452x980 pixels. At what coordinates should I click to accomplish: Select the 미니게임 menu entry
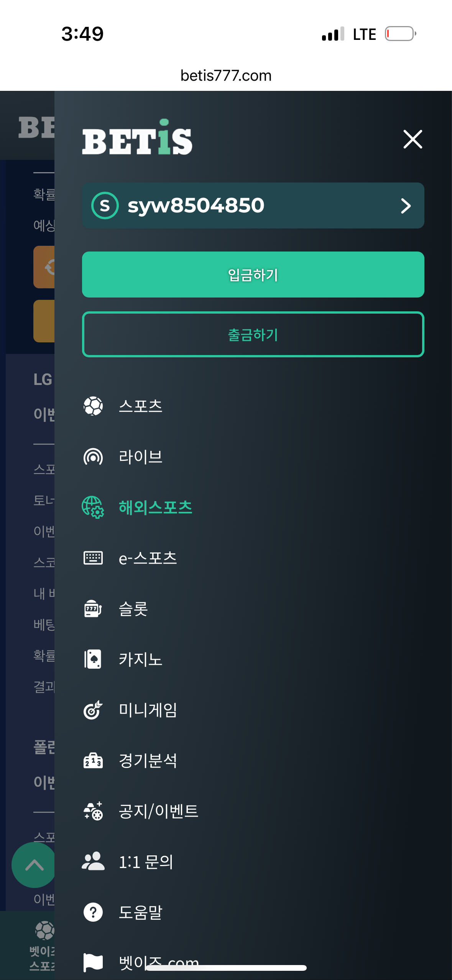(148, 710)
